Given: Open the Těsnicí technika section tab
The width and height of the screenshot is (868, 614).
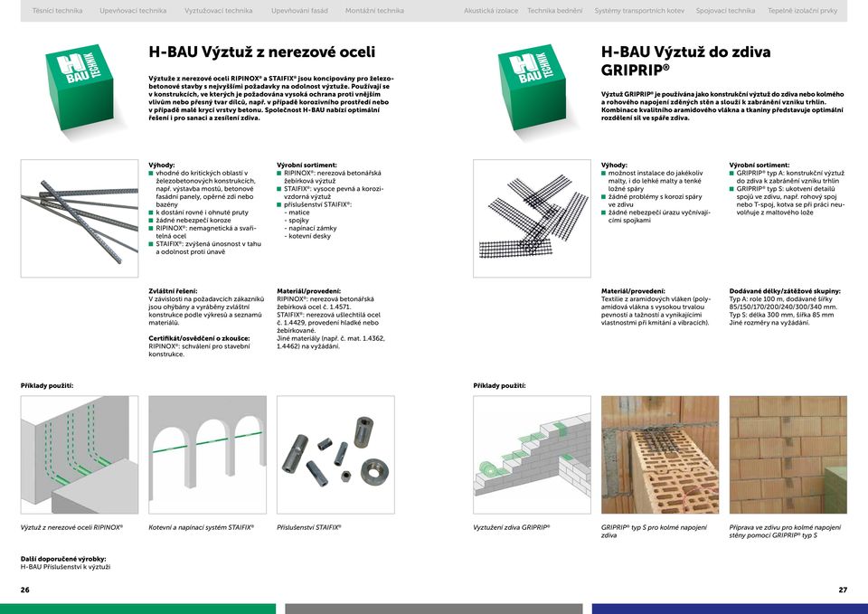Looking at the screenshot, I should pyautogui.click(x=57, y=11).
